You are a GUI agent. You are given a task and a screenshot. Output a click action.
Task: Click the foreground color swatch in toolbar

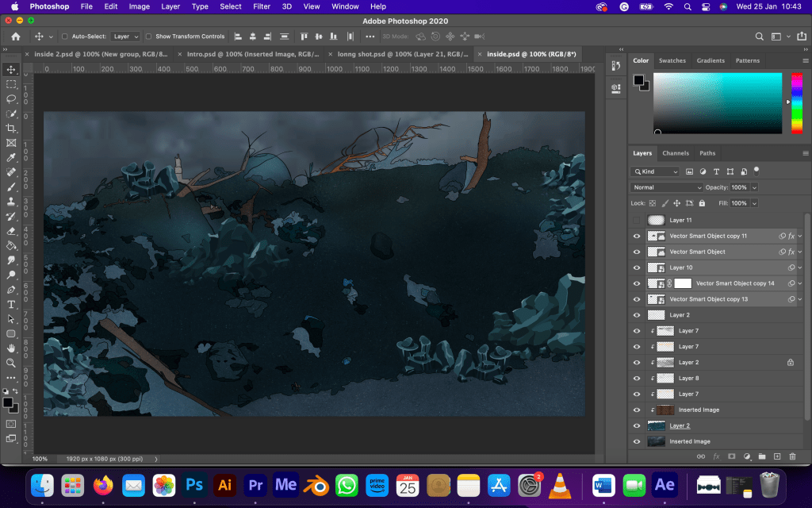[x=7, y=403]
